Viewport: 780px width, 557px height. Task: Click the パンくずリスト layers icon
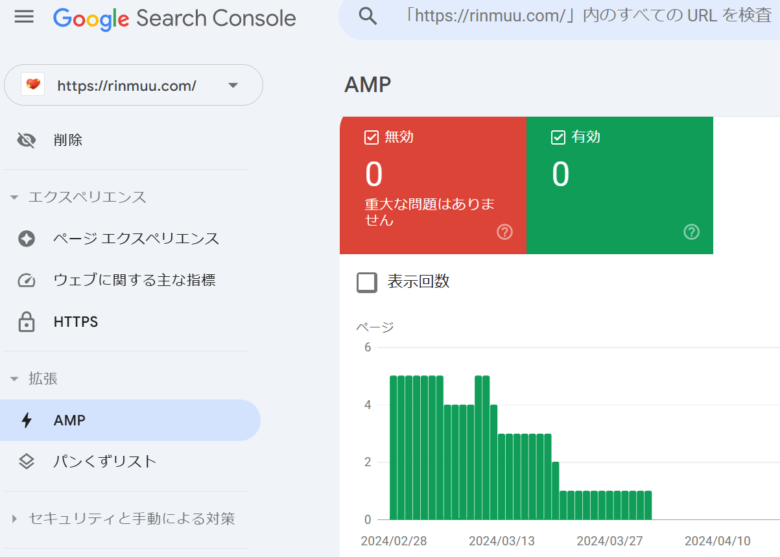click(27, 462)
